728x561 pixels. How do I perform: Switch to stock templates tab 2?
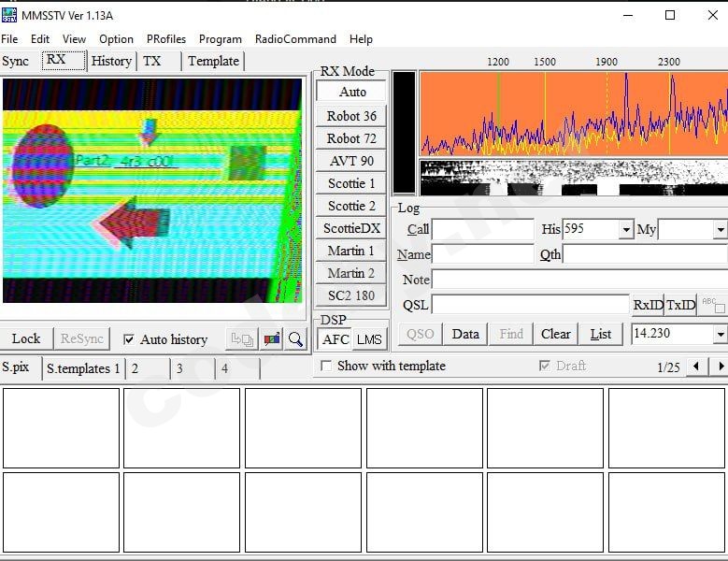pyautogui.click(x=148, y=368)
